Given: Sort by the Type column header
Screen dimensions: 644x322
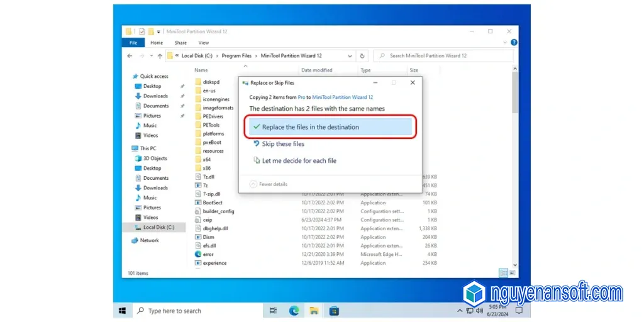Looking at the screenshot, I should coord(365,70).
